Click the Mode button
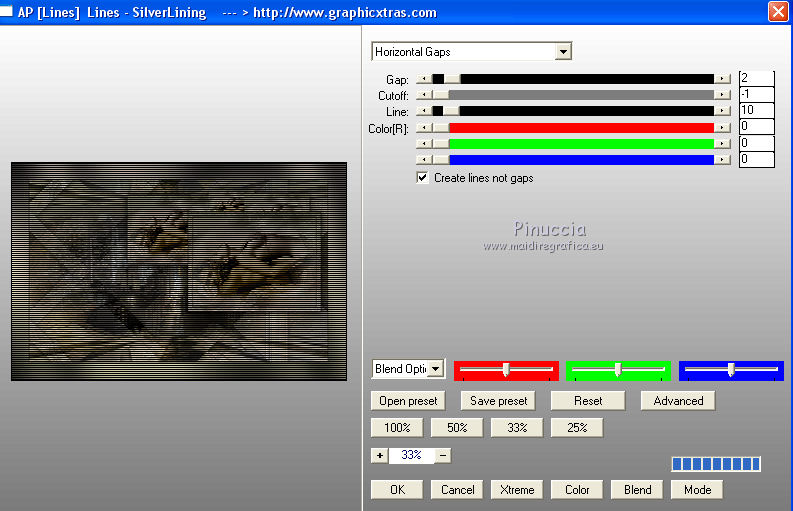This screenshot has width=793, height=511. pyautogui.click(x=697, y=489)
